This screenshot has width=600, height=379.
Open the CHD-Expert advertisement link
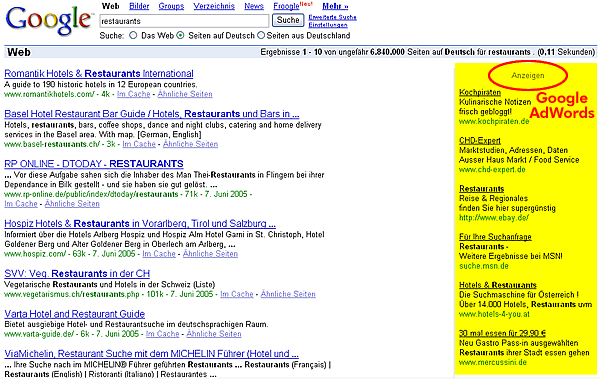[x=480, y=140]
